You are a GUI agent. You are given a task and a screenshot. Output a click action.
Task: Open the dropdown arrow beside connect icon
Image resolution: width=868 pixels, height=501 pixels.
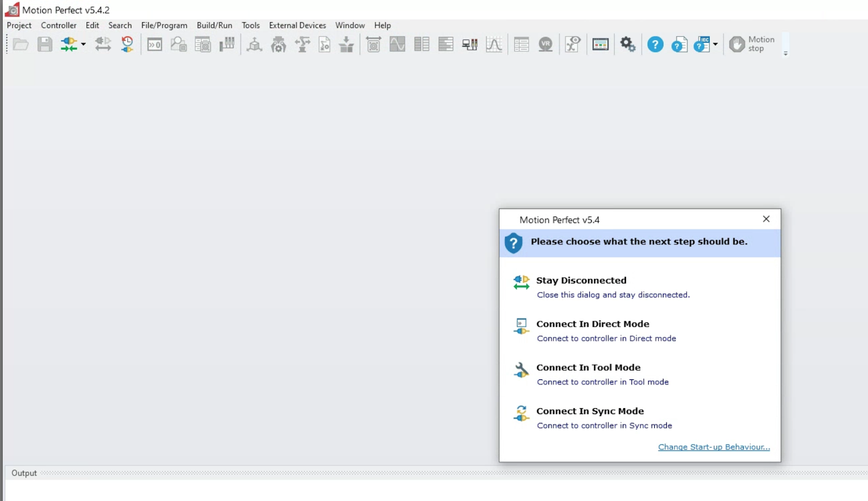[84, 45]
